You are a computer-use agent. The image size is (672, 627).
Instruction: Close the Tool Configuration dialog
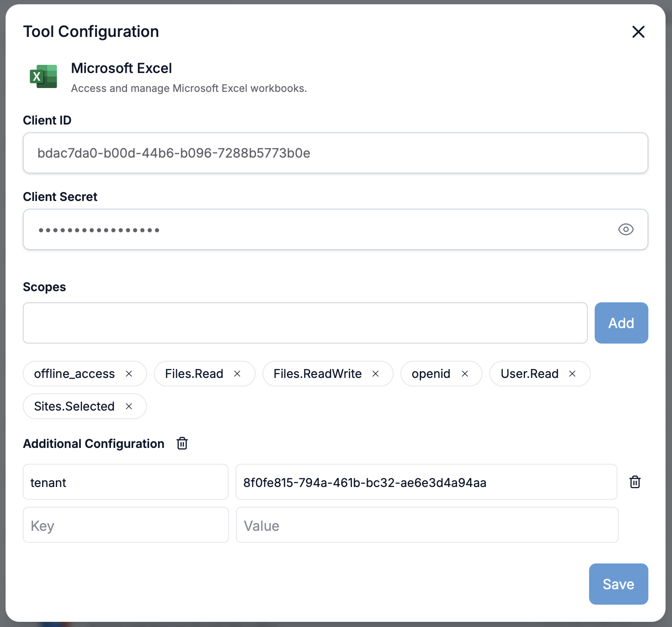[x=638, y=32]
